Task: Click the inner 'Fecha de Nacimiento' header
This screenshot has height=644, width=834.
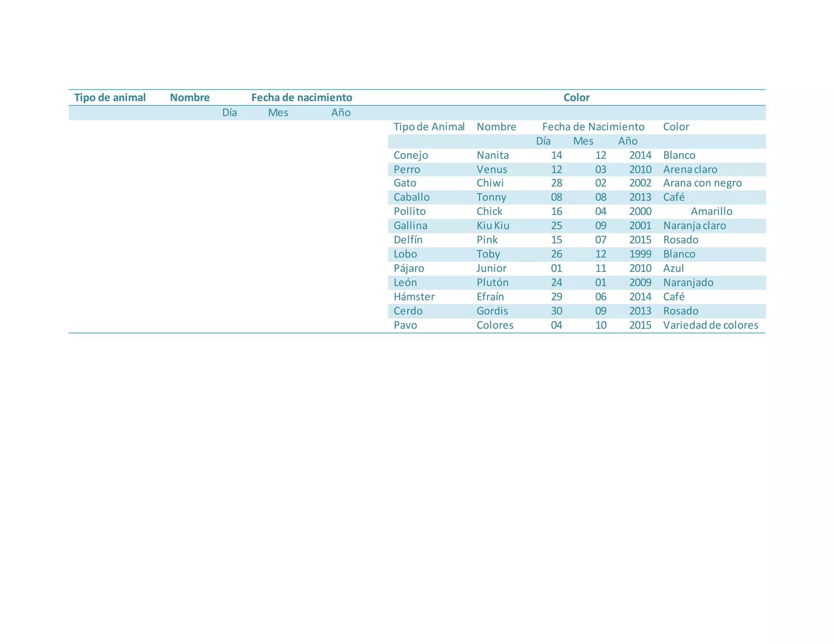Action: pyautogui.click(x=593, y=127)
